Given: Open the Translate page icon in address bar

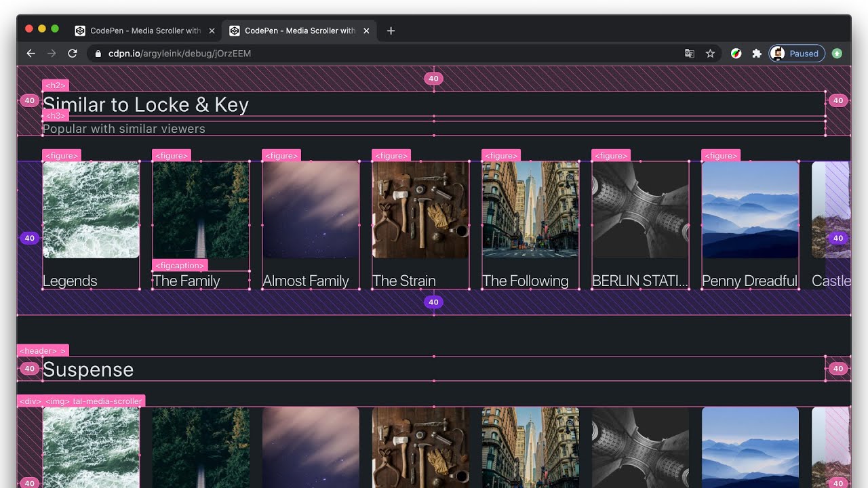Looking at the screenshot, I should tap(689, 54).
